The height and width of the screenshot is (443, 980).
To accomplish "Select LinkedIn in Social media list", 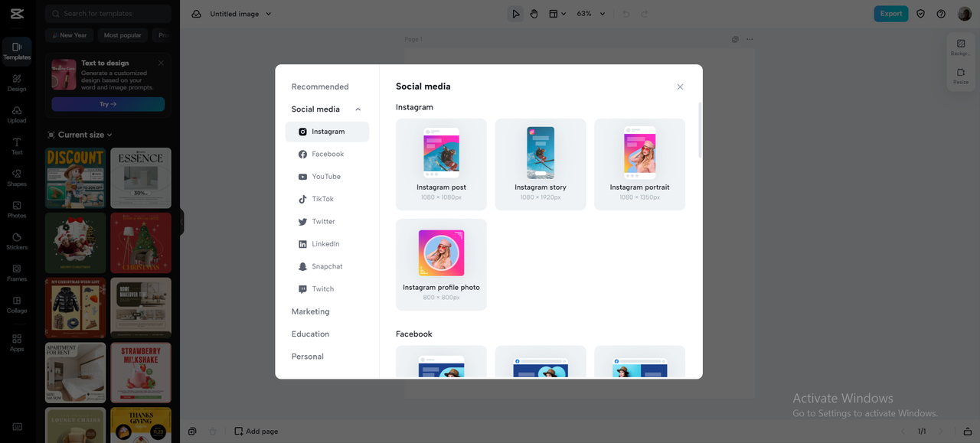I will click(x=327, y=244).
